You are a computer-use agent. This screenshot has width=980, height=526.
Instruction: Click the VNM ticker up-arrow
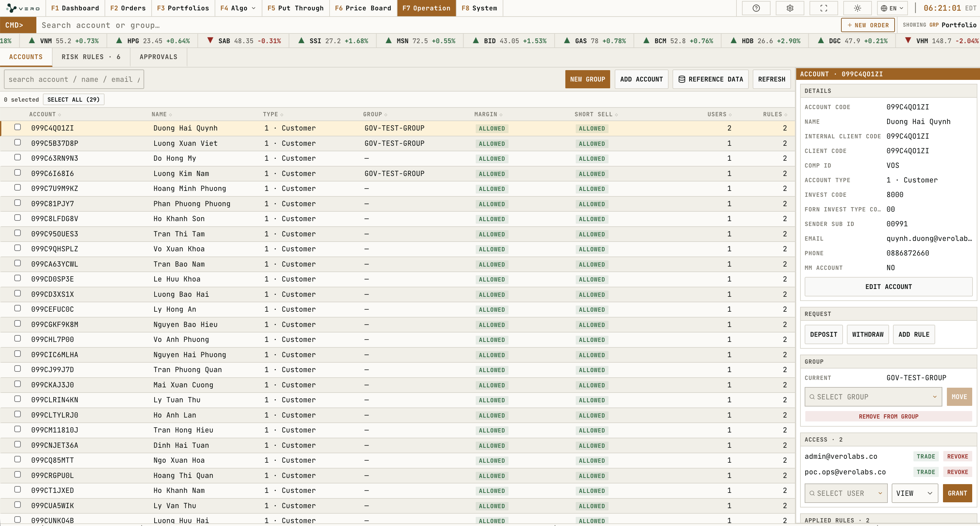(32, 40)
